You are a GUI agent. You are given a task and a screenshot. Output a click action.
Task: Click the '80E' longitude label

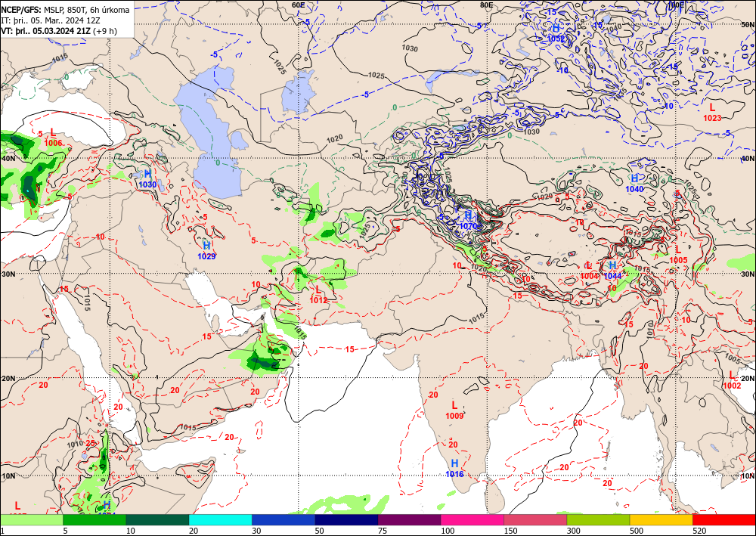click(x=486, y=5)
